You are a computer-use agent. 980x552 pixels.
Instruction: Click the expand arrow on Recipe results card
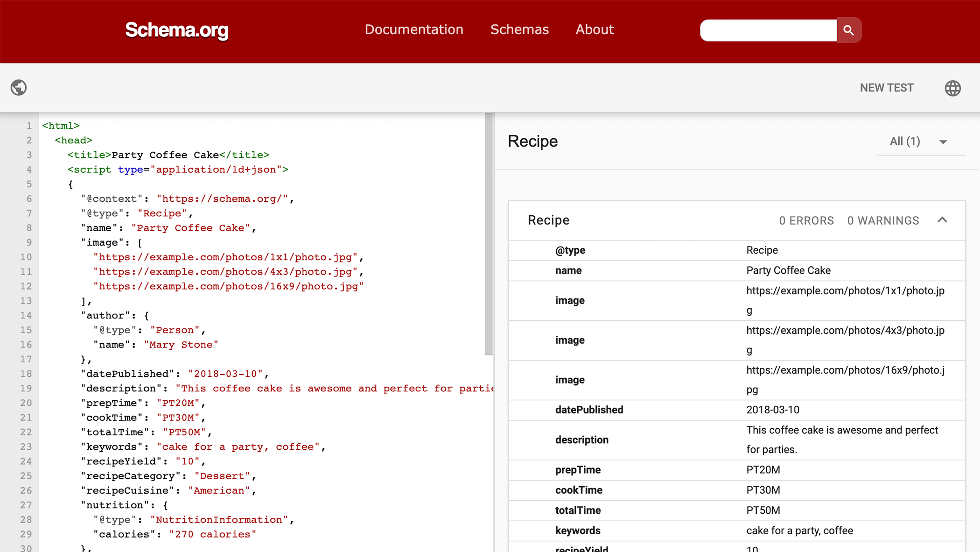point(943,220)
